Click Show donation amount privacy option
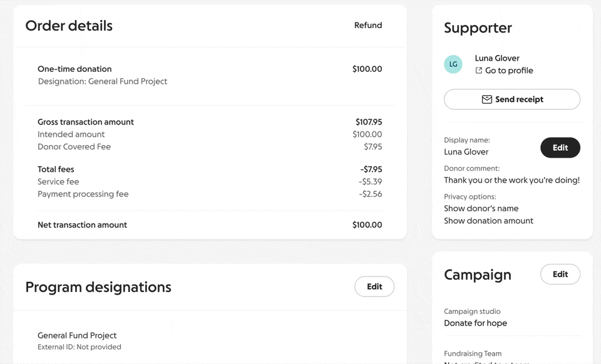Screen dimensions: 601x364 (488, 221)
